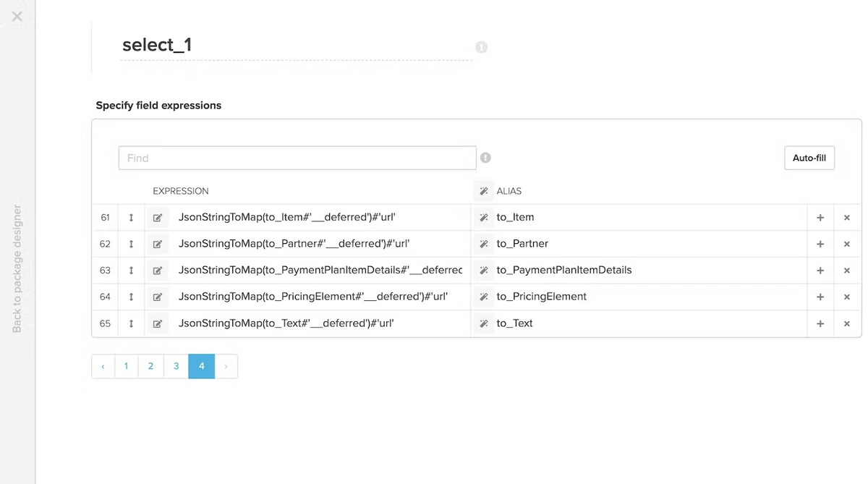Add a field after the to_Partner row

coord(820,244)
